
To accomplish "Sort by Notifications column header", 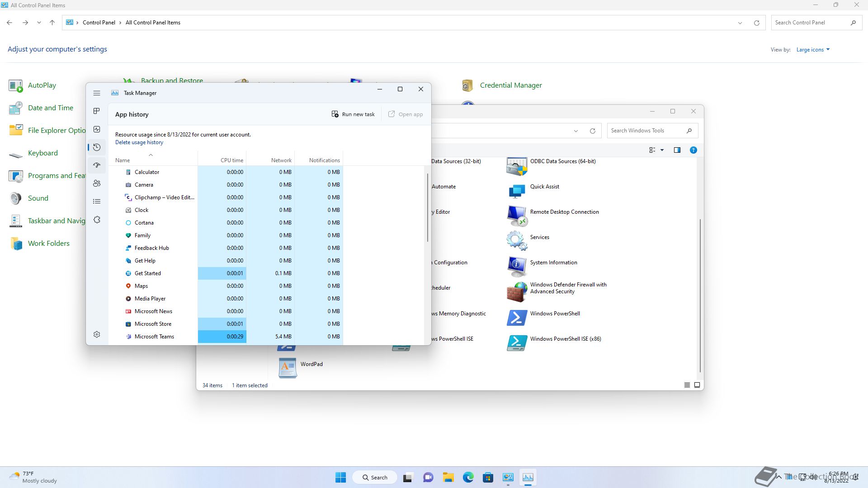I will coord(319,158).
